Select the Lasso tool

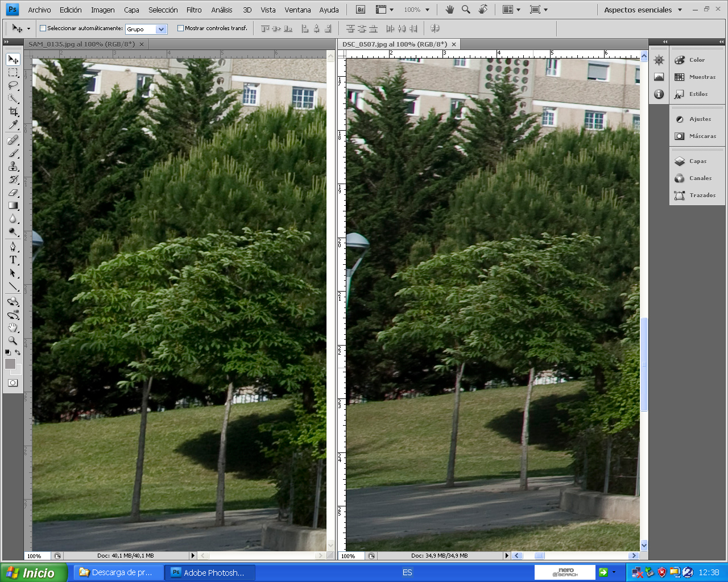point(13,86)
